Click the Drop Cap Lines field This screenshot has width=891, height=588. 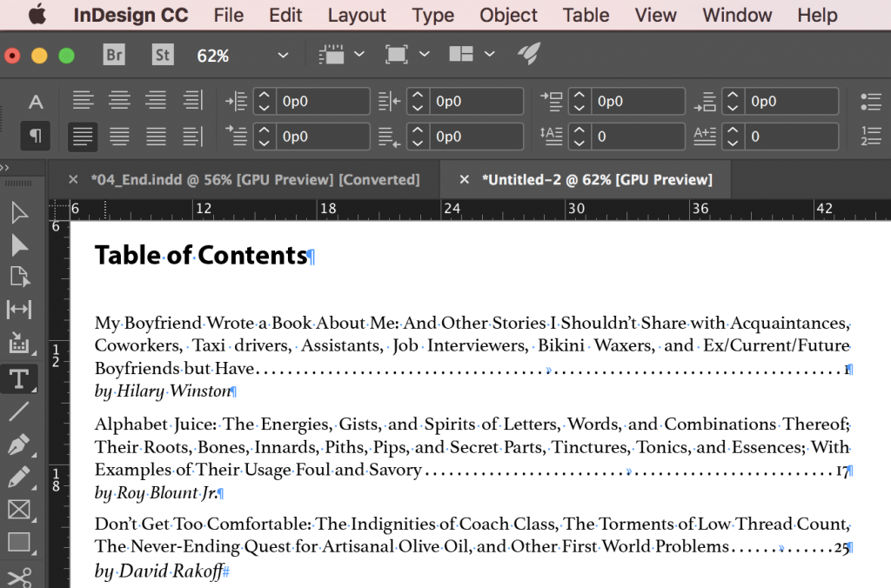(x=637, y=137)
